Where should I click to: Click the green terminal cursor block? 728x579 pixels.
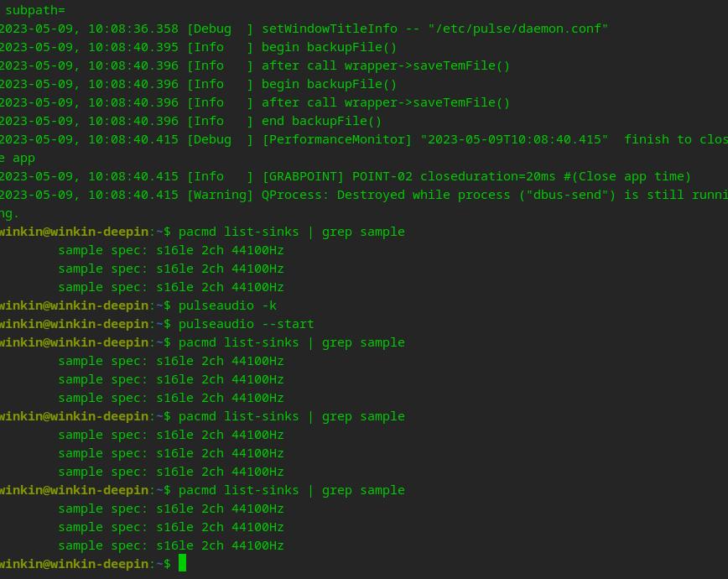[182, 563]
